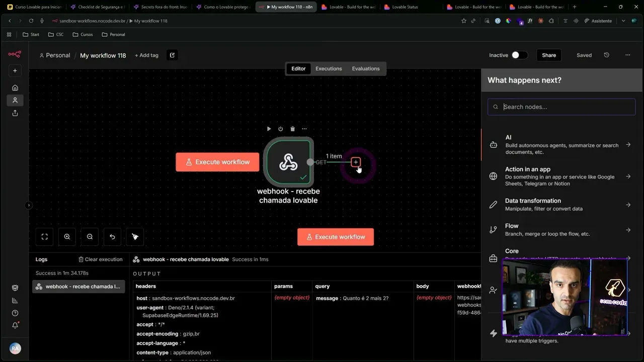Expand the AI node category
Viewport: 644px width, 362px height.
click(561, 145)
